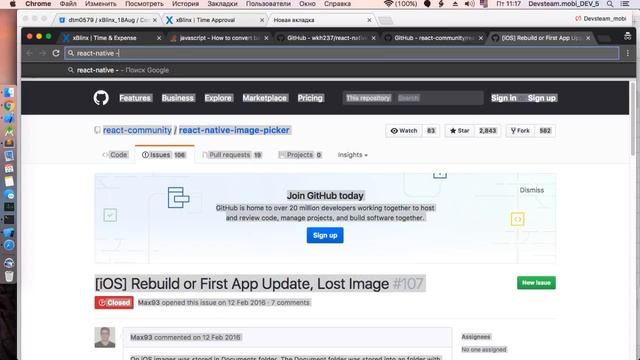Close the 'javascript - How to convert' tab
The width and height of the screenshot is (640, 360).
pos(267,38)
